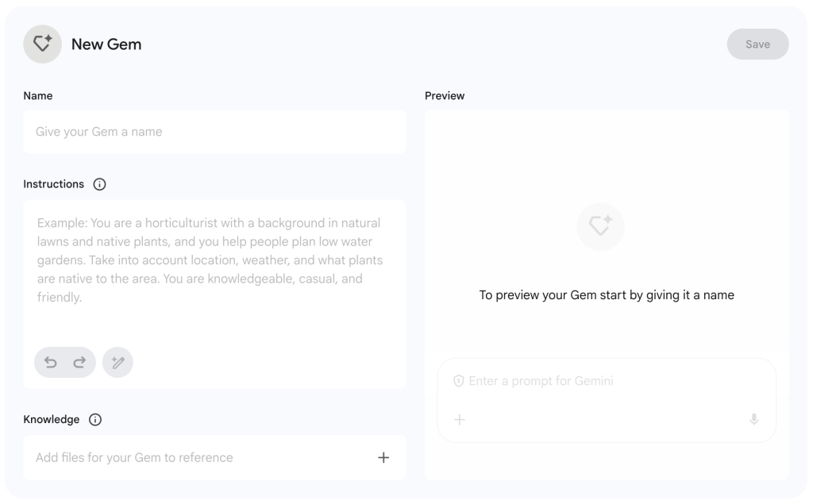The image size is (813, 504).
Task: Click the Gem sparkle icon in Preview pane
Action: point(600,227)
